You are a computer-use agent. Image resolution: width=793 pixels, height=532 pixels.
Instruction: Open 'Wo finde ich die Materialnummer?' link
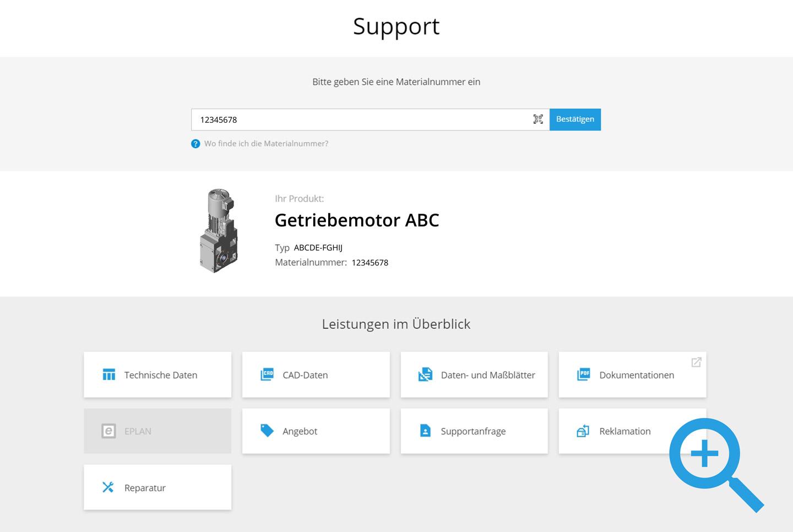267,143
